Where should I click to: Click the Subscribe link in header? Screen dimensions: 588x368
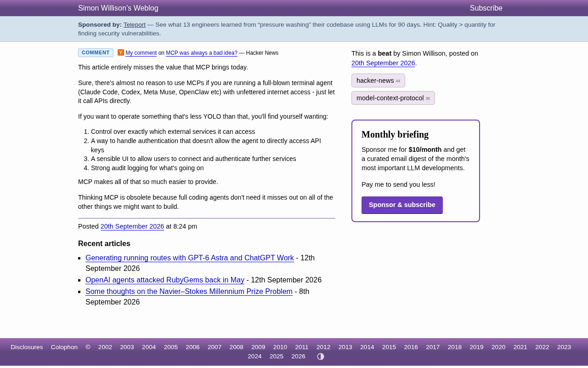coord(486,8)
